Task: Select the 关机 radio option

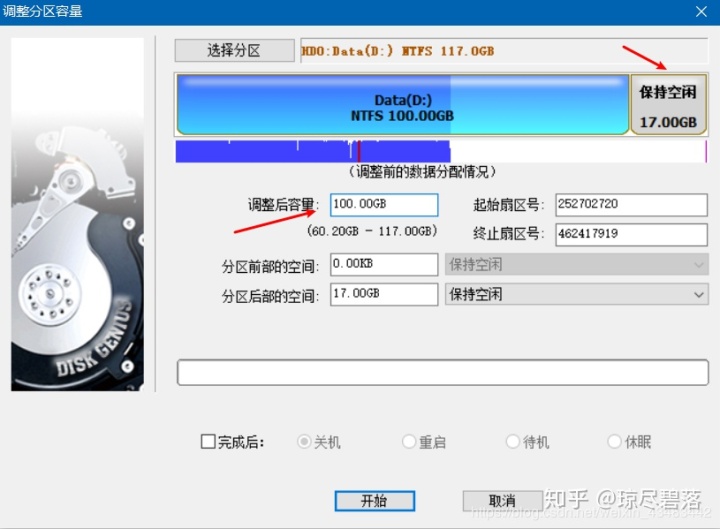Action: [304, 442]
